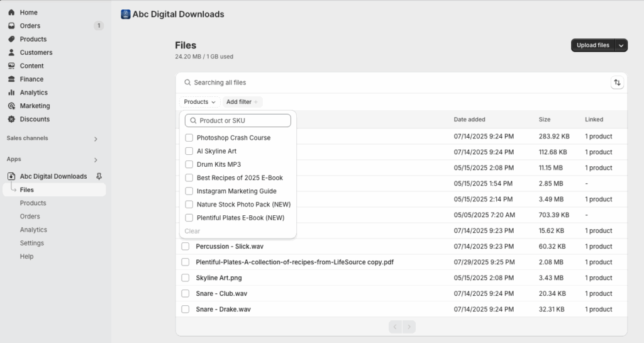Focus the Product or SKU search field
This screenshot has width=644, height=343.
click(238, 120)
